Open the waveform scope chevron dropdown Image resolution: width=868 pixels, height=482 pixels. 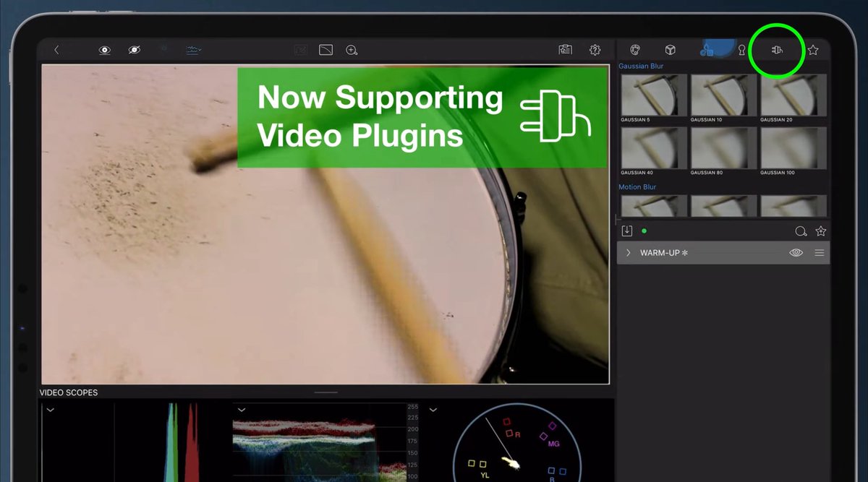pos(242,410)
